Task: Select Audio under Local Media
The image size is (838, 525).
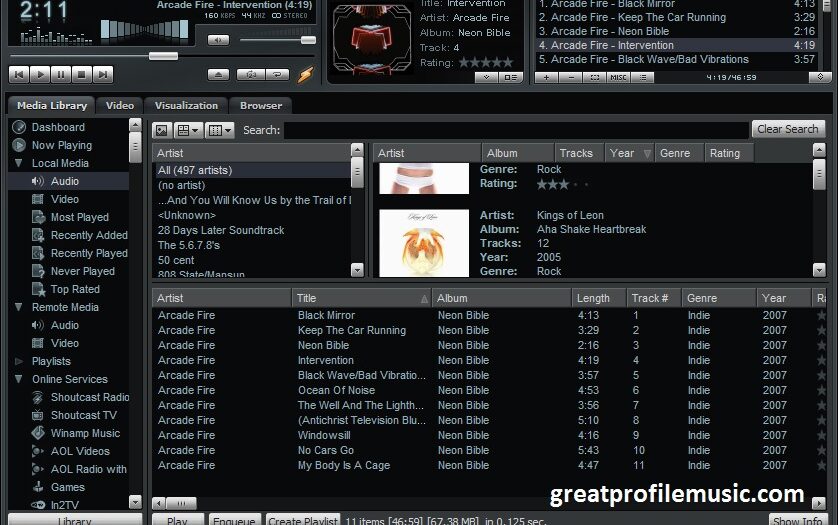Action: (65, 181)
